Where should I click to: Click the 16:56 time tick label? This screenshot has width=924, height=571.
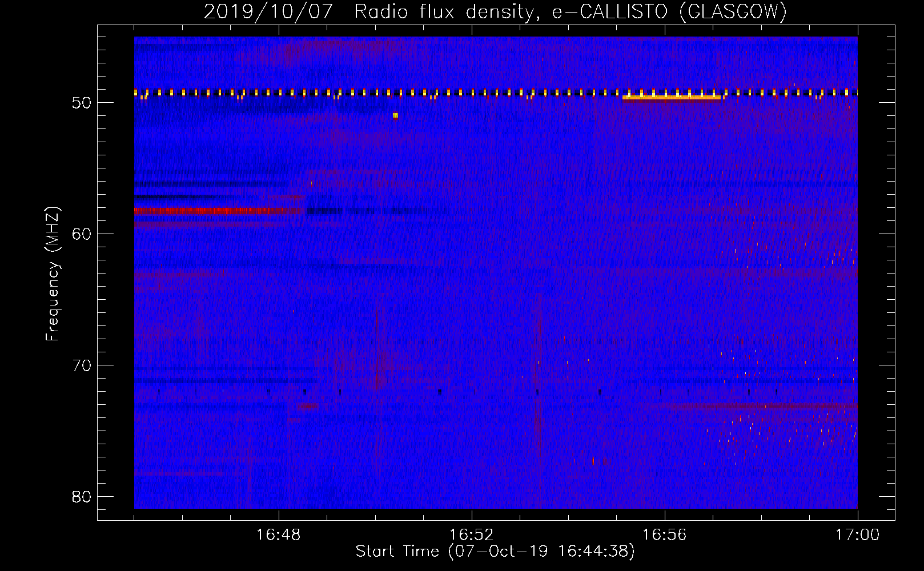[664, 534]
